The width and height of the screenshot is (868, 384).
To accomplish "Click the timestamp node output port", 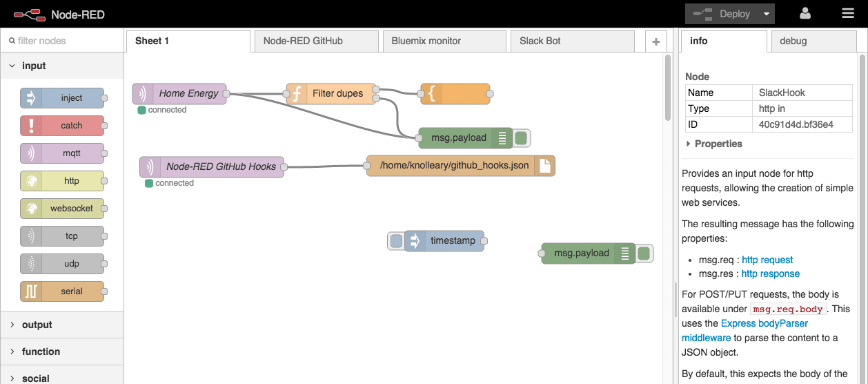I will coord(484,241).
